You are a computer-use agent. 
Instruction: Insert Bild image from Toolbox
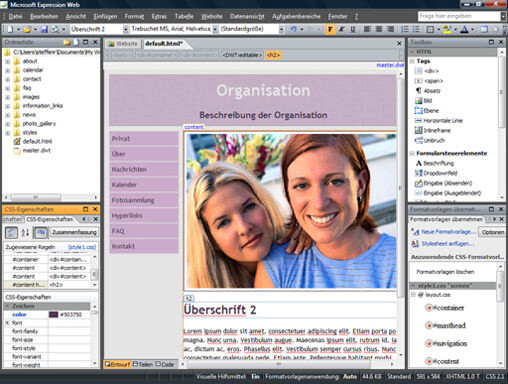pyautogui.click(x=423, y=101)
